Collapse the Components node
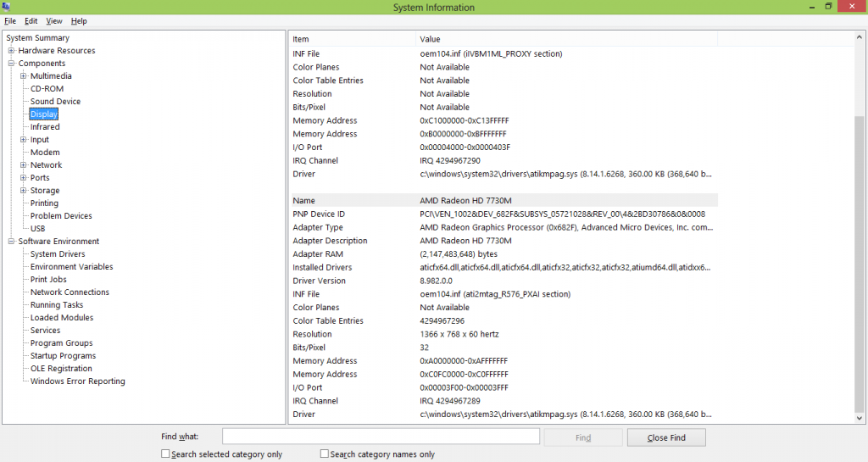 11,63
